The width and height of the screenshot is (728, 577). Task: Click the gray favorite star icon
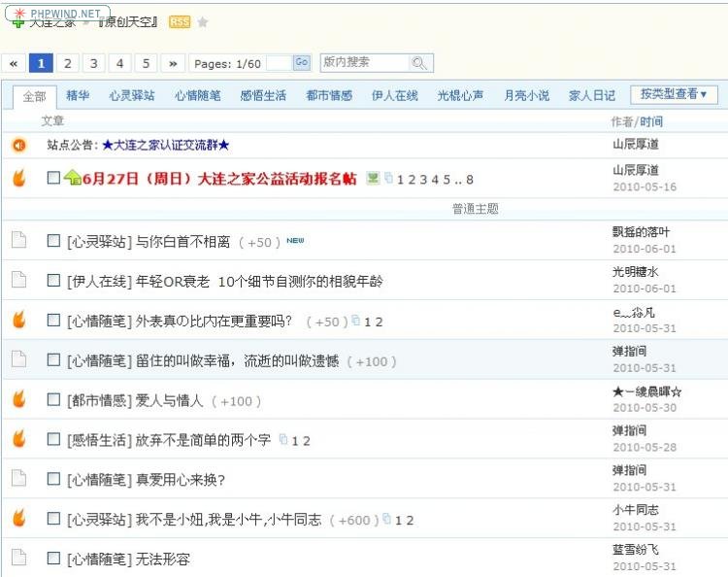(x=203, y=21)
